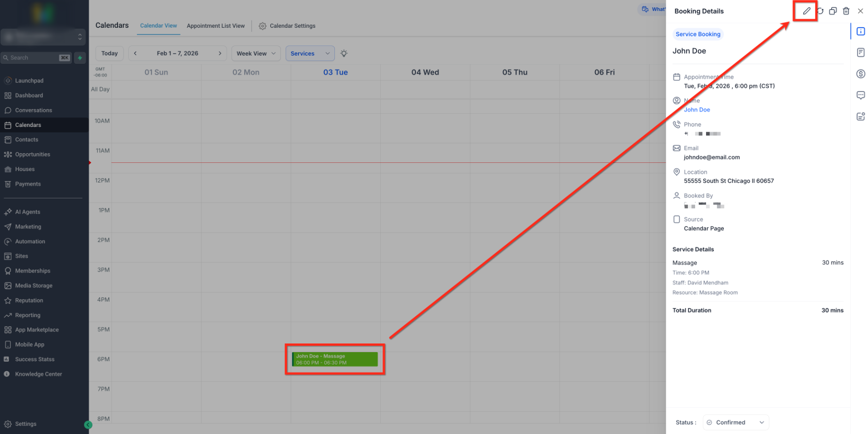Go to Contacts in the sidebar

pyautogui.click(x=26, y=139)
